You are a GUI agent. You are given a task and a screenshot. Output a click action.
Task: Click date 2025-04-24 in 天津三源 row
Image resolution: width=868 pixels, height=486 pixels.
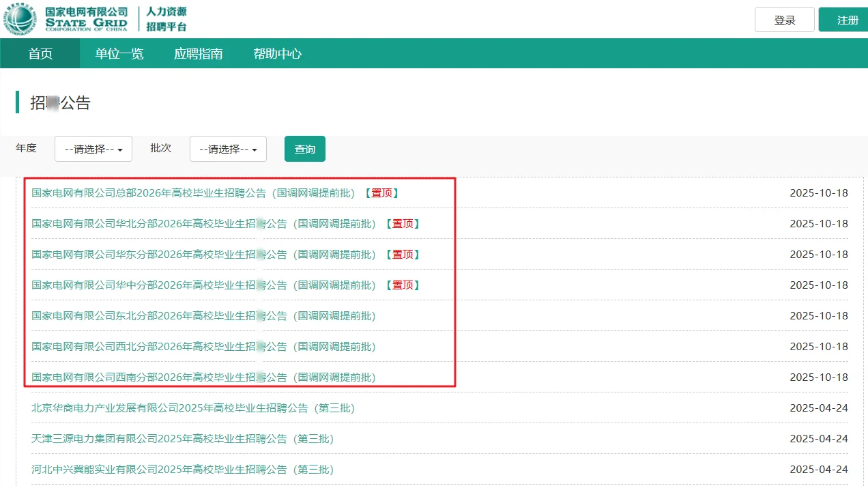click(x=819, y=439)
